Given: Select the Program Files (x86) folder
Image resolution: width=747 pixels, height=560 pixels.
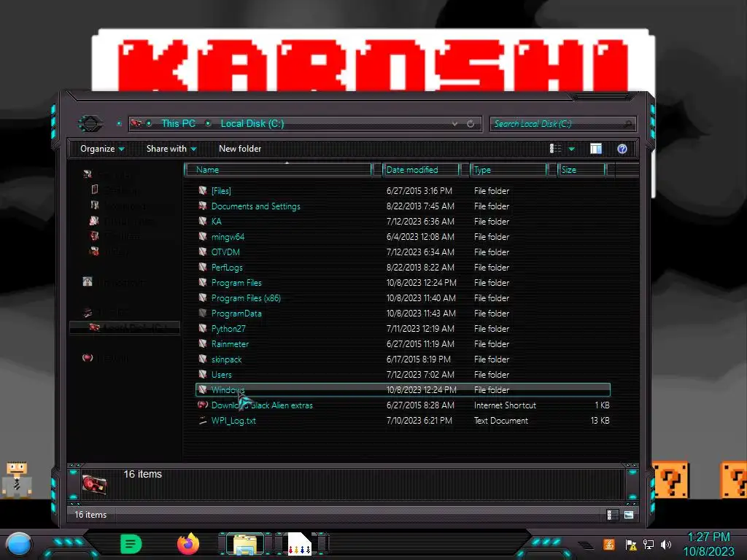Looking at the screenshot, I should click(246, 298).
